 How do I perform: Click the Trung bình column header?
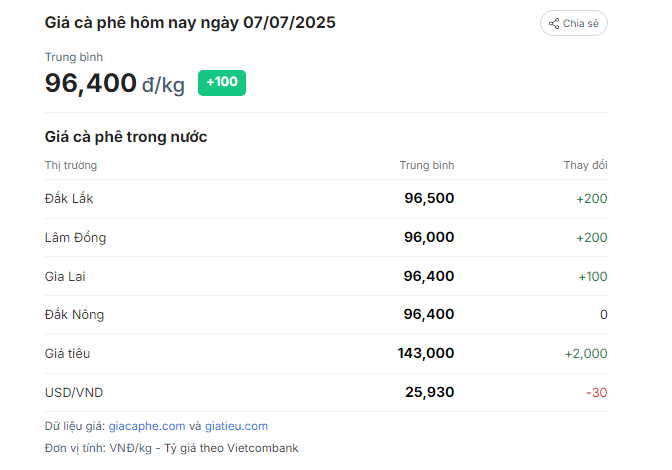(427, 165)
